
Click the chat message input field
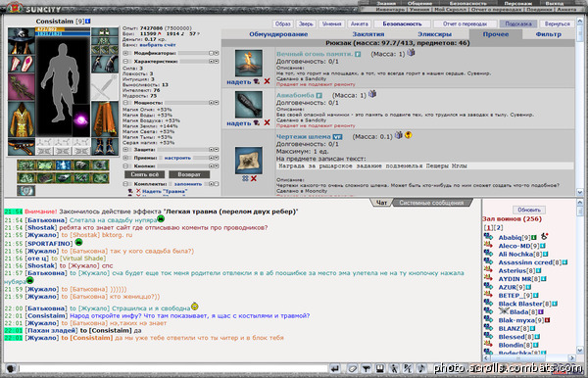pos(173,368)
